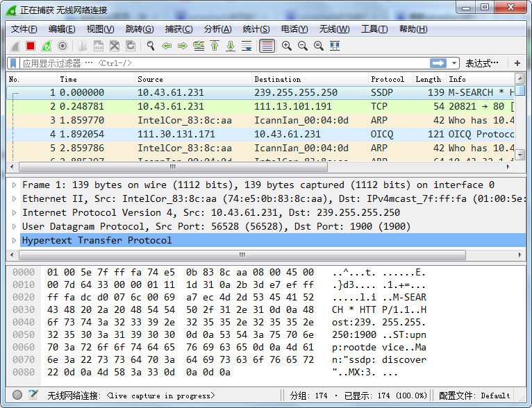Image resolution: width=532 pixels, height=408 pixels.
Task: Click packet list vertical scrollbar down arrow
Action: [519, 155]
